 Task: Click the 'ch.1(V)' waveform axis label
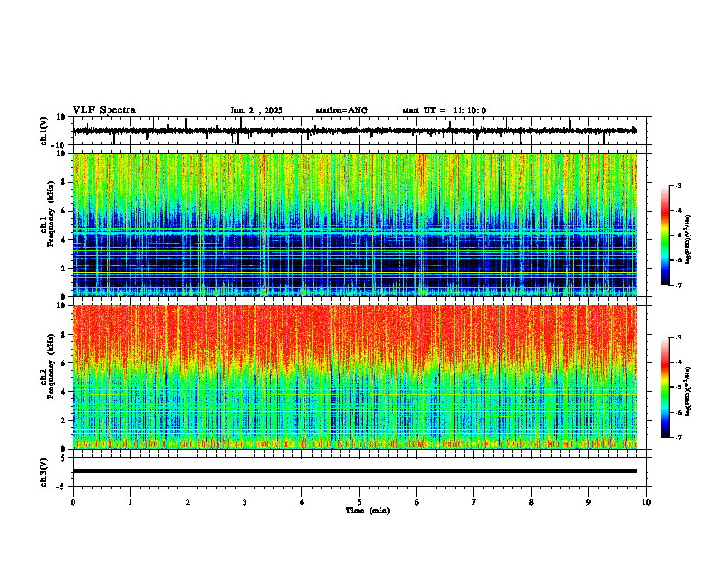coord(44,131)
